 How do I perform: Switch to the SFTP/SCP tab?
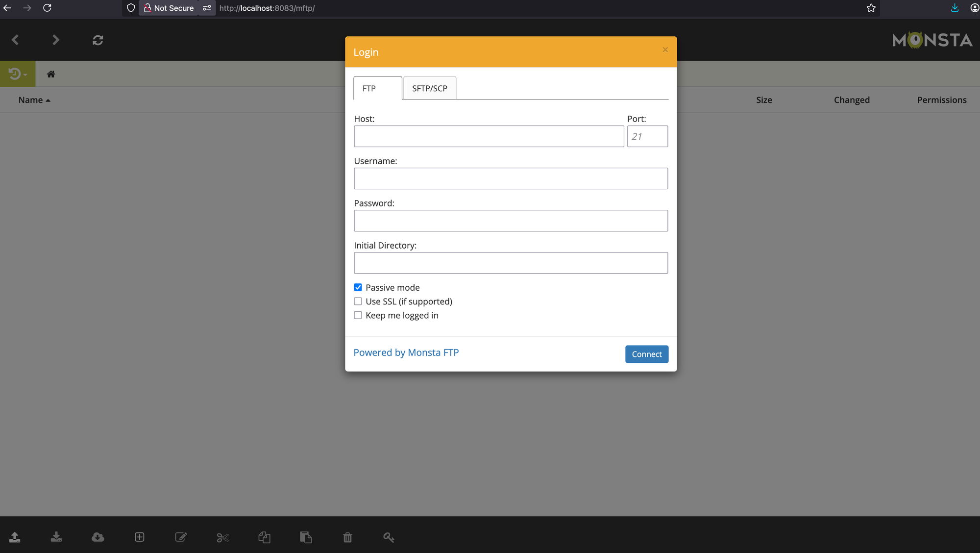coord(429,88)
